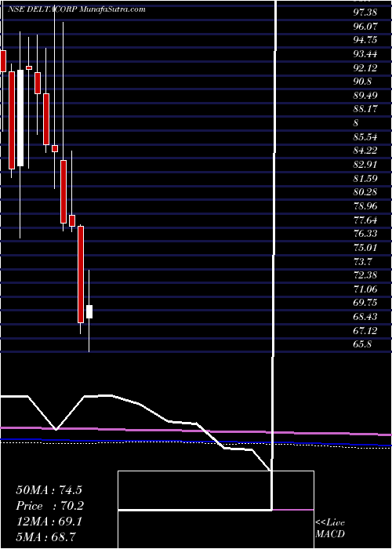
Task: Click the 88.17 price label
Action: click(365, 109)
